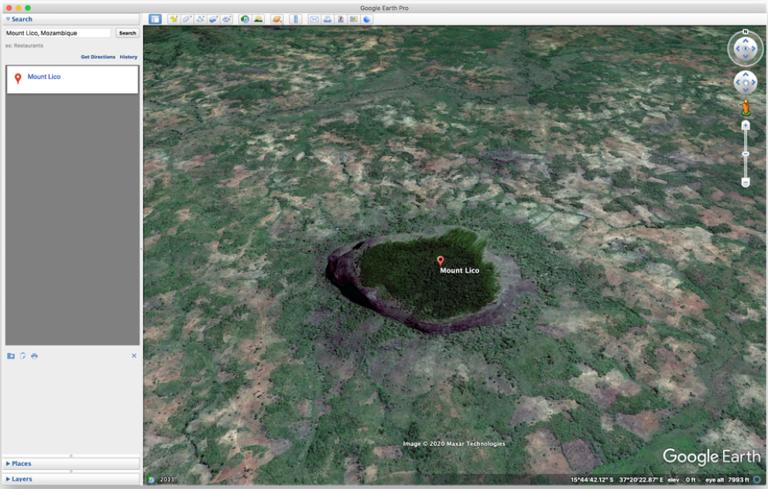Show historical imagery clock icon
The width and height of the screenshot is (768, 489).
(245, 19)
